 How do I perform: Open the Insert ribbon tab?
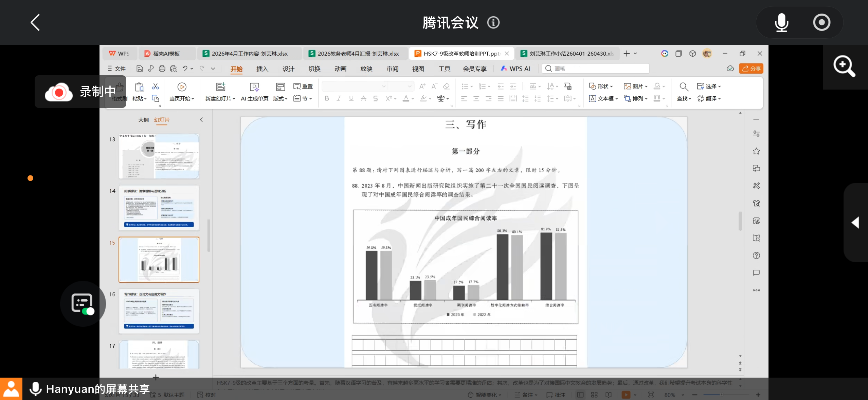262,69
